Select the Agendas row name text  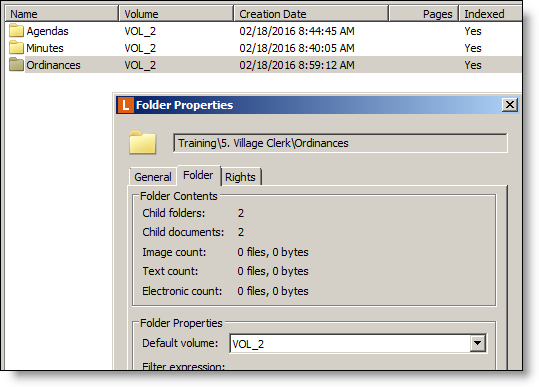click(47, 31)
